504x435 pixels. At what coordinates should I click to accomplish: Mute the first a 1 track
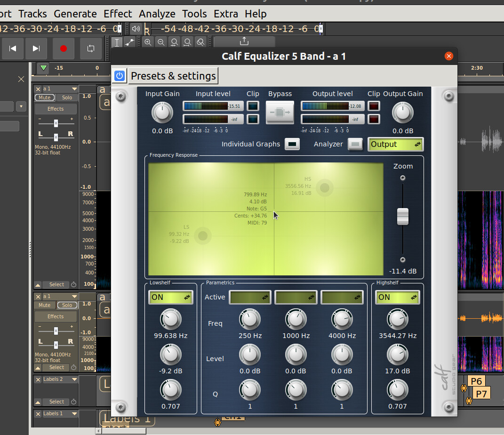click(x=45, y=97)
